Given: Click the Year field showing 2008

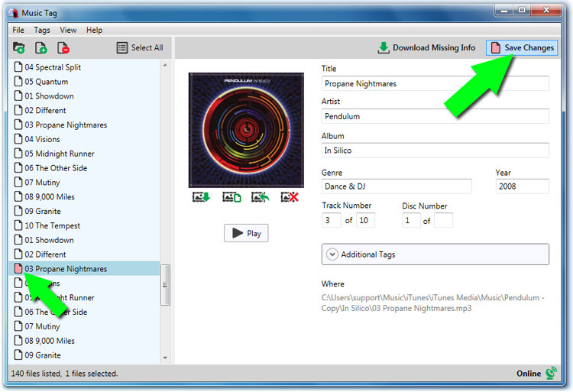Looking at the screenshot, I should pyautogui.click(x=523, y=186).
